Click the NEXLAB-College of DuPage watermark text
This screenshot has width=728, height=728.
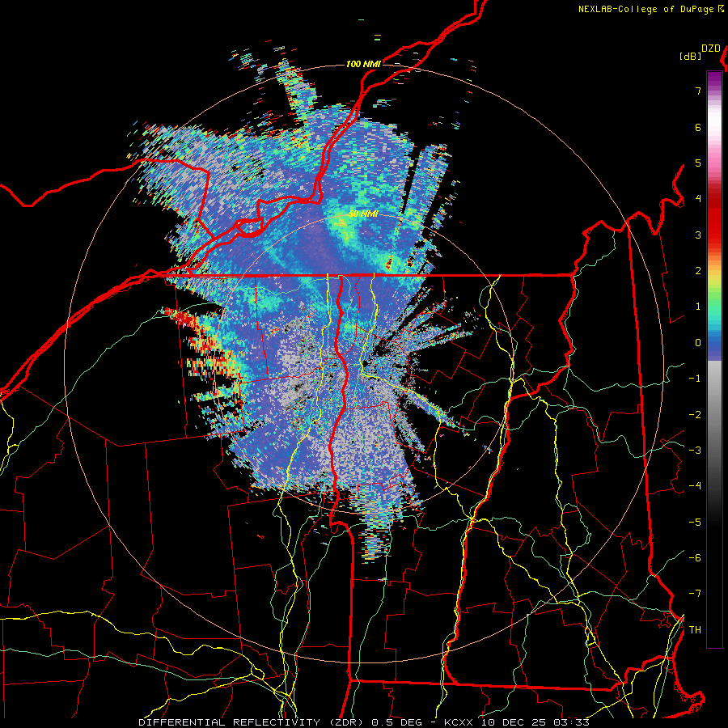coord(645,9)
